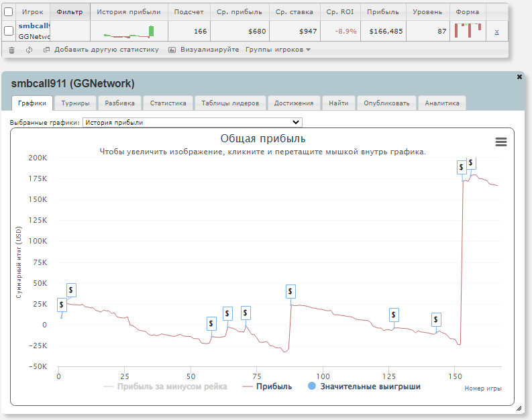Viewport: 532px width, 420px height.
Task: Switch to the Турниры tab
Action: pyautogui.click(x=75, y=103)
